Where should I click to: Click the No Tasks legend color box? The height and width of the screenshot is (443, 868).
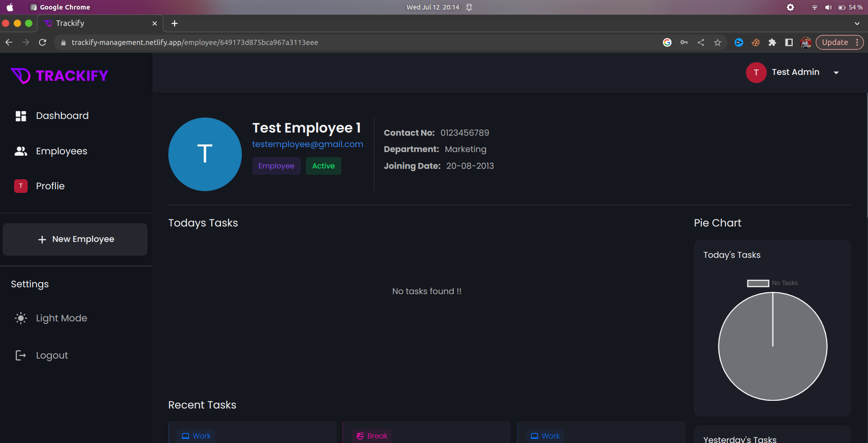click(758, 283)
